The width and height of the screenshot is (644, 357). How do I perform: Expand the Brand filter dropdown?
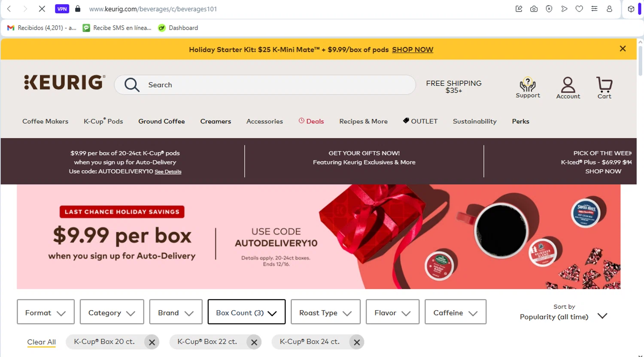click(x=176, y=312)
